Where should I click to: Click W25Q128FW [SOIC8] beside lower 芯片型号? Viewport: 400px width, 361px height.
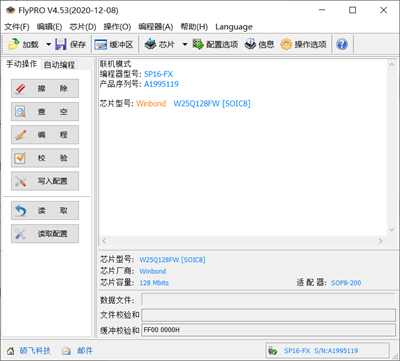pyautogui.click(x=172, y=259)
